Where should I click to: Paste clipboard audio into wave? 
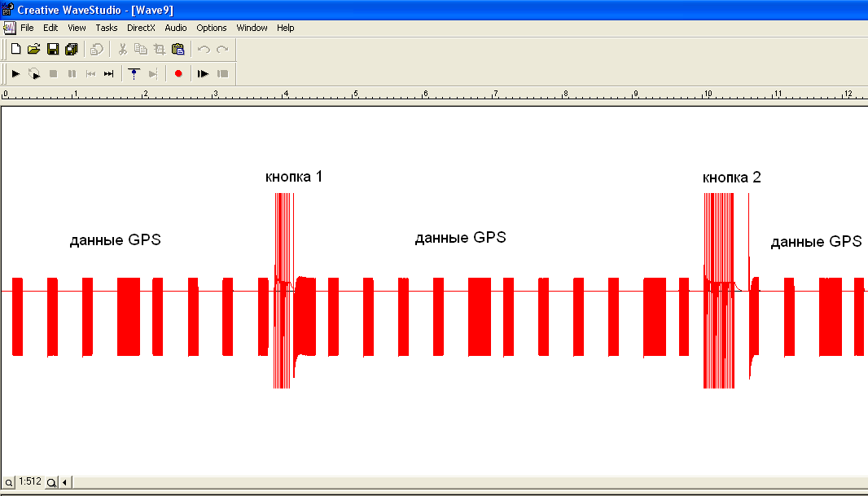point(178,50)
